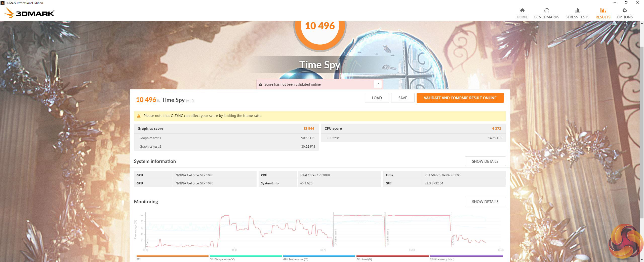Open the Benchmarks gauge icon
Screen dimensions: 644x262
point(546,10)
